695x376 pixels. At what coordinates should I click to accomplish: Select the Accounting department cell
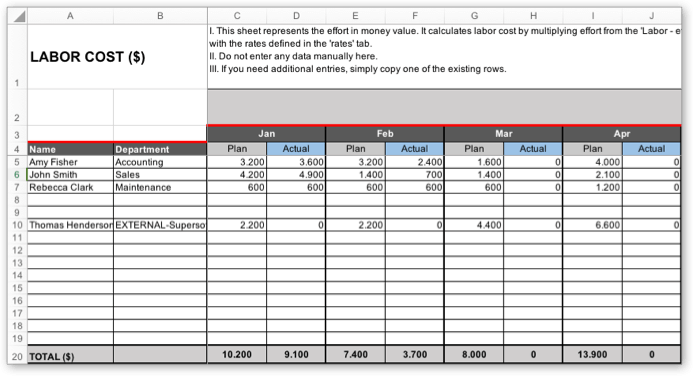pyautogui.click(x=160, y=162)
